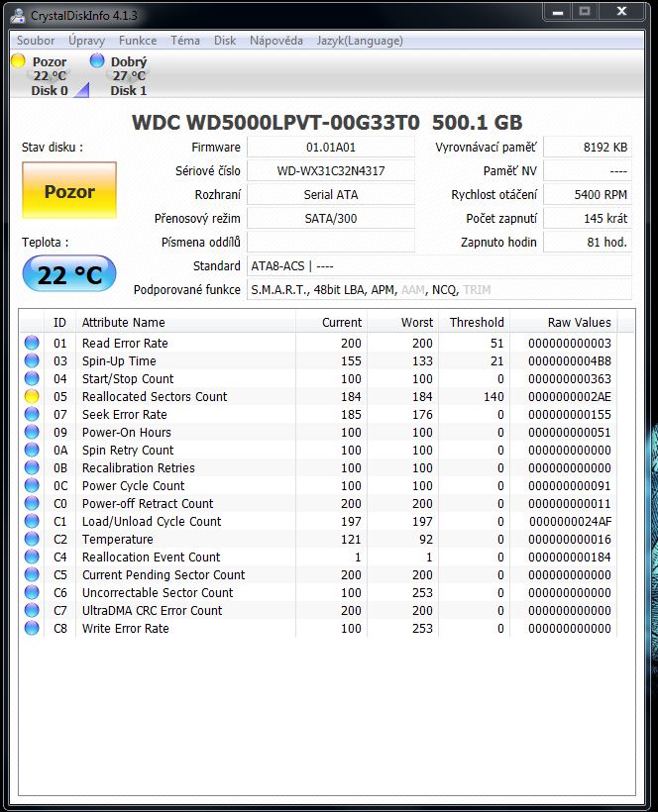The height and width of the screenshot is (812, 658).
Task: Click the yellow Pozor status icon for Disk 0
Action: click(18, 60)
